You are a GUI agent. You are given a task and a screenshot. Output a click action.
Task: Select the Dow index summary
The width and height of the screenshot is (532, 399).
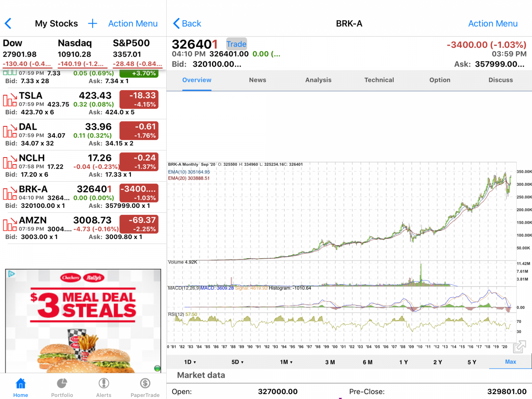[x=27, y=53]
